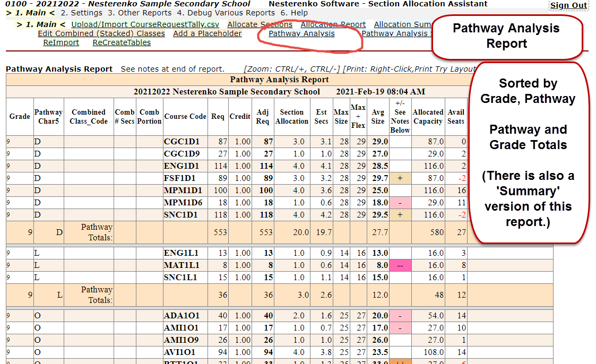Click the Course Code column header
Screen dimensions: 596x364
coord(185,117)
